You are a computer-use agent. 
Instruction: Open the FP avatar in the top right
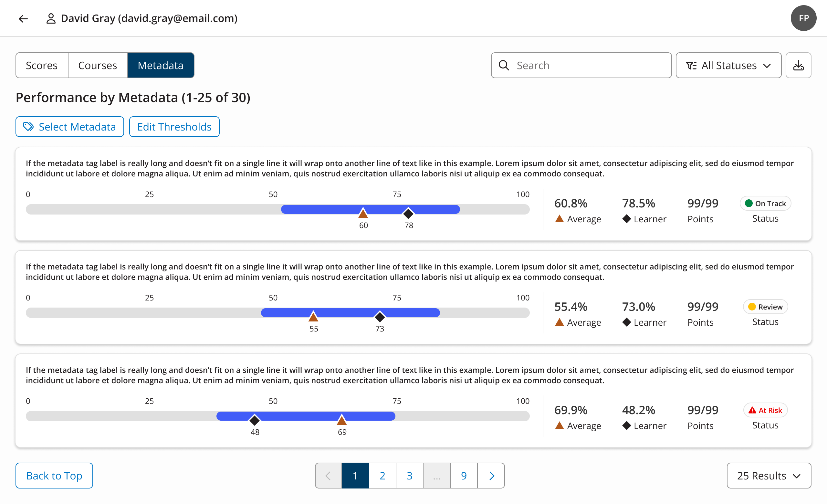[x=803, y=18]
